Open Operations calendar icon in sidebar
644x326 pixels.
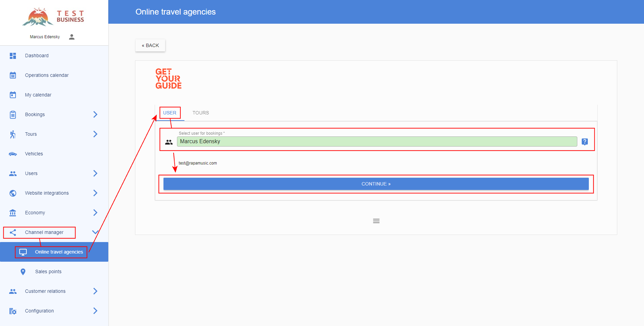tap(13, 75)
